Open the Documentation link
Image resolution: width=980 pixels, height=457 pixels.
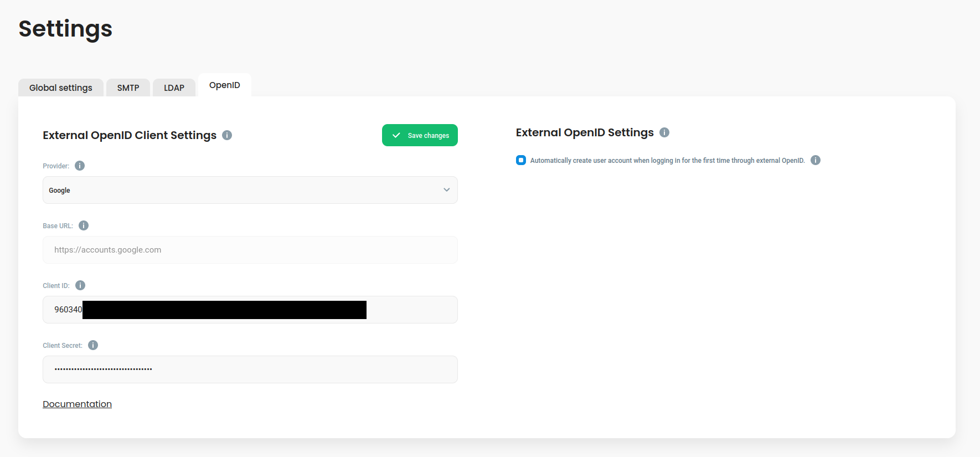77,404
